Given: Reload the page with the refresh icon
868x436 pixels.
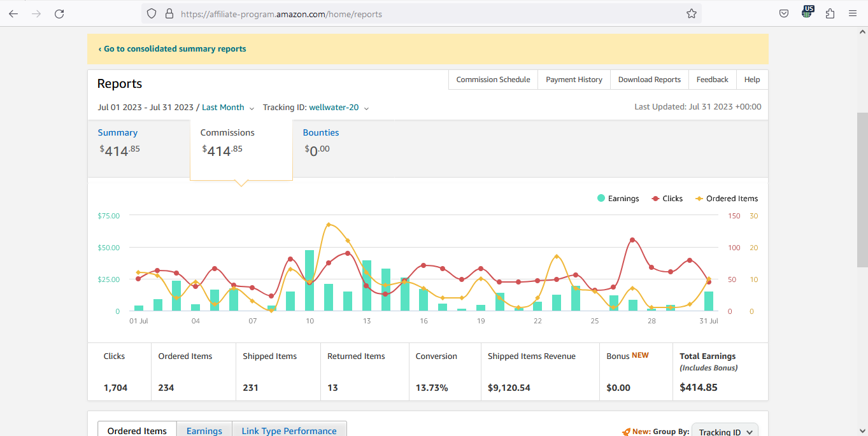Looking at the screenshot, I should coord(59,13).
